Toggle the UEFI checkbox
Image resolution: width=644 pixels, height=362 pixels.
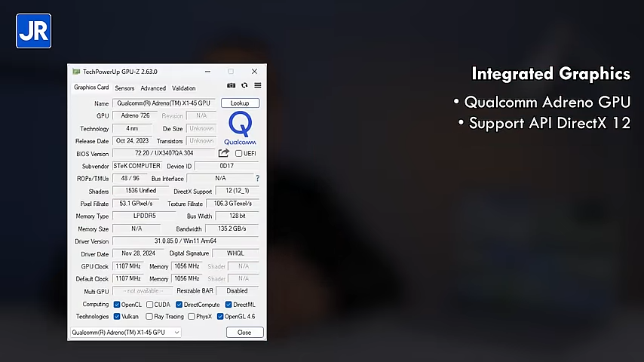[x=238, y=153]
